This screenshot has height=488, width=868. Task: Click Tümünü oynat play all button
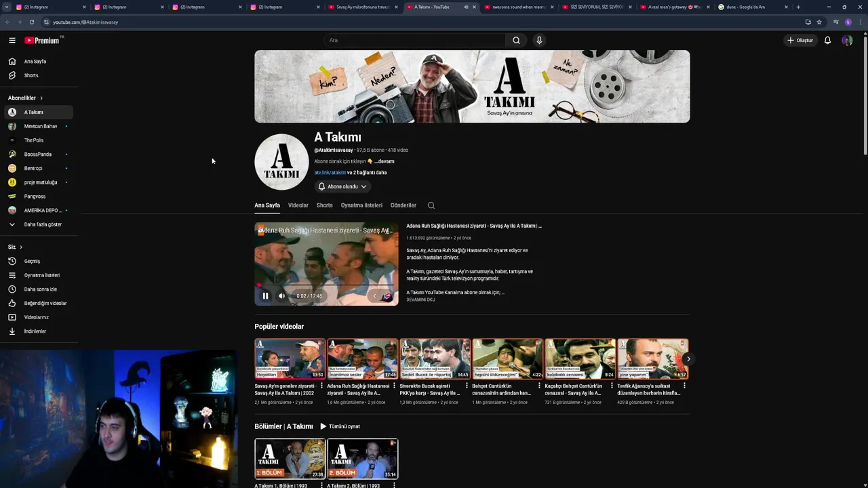340,426
